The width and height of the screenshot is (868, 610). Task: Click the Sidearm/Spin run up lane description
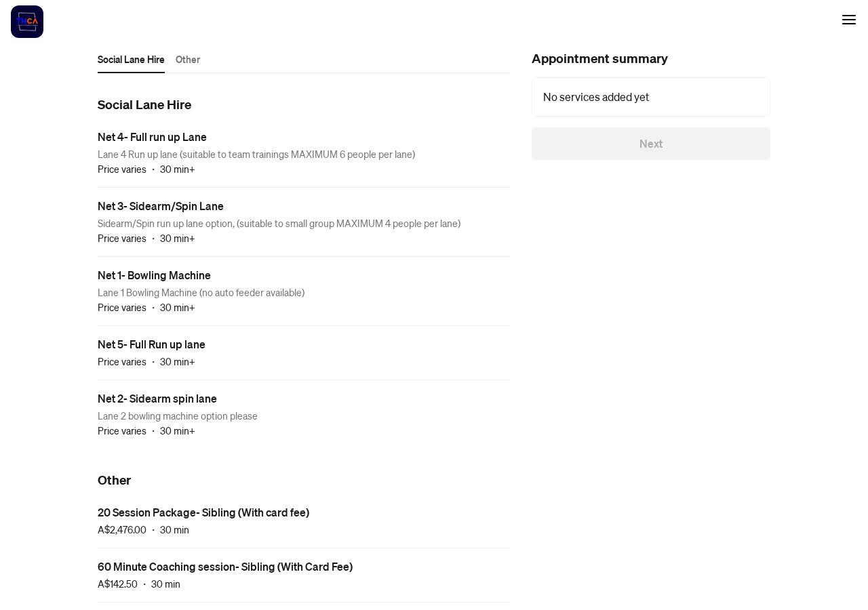279,224
